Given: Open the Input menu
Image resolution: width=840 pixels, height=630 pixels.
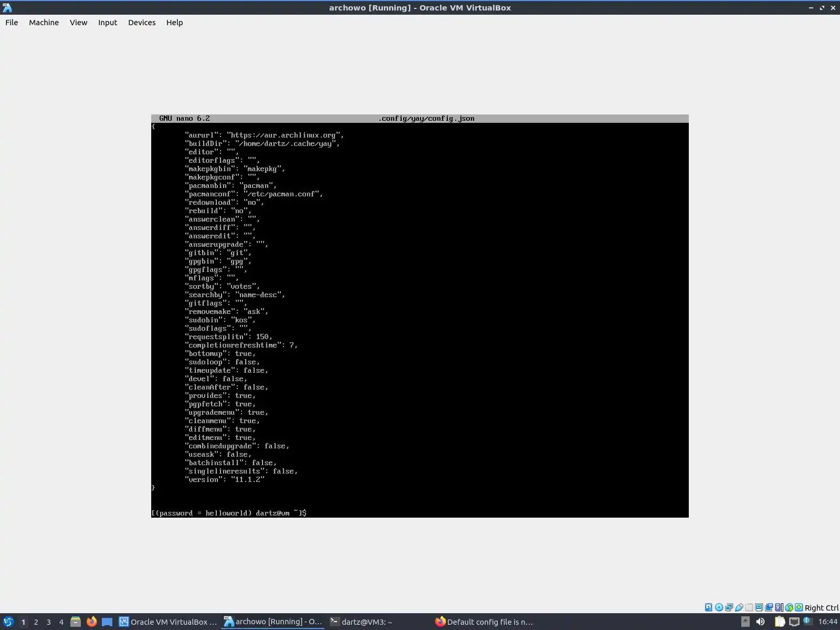Looking at the screenshot, I should click(108, 23).
